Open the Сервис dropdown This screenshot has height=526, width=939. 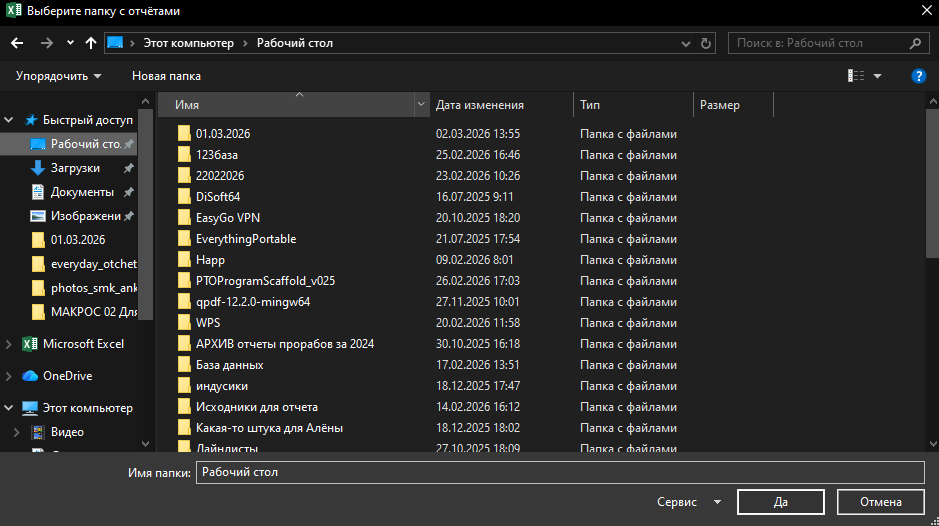689,501
